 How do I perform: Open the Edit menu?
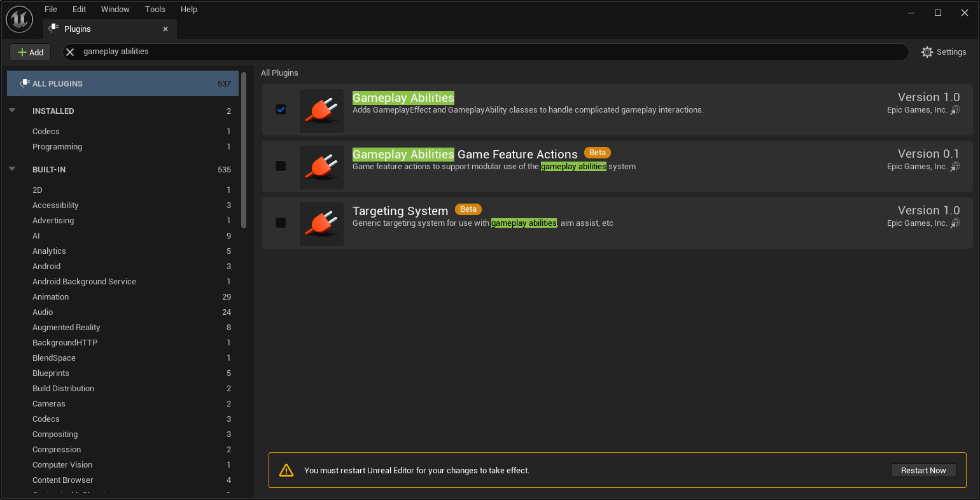pos(80,10)
